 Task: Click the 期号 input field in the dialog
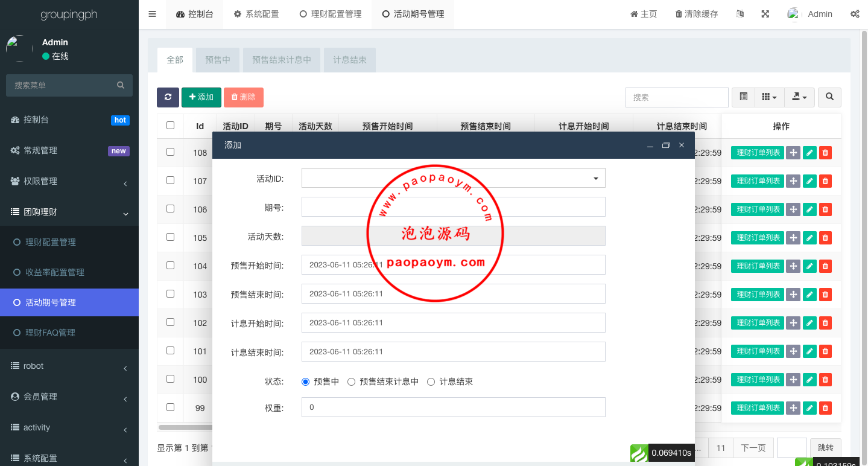(x=453, y=207)
